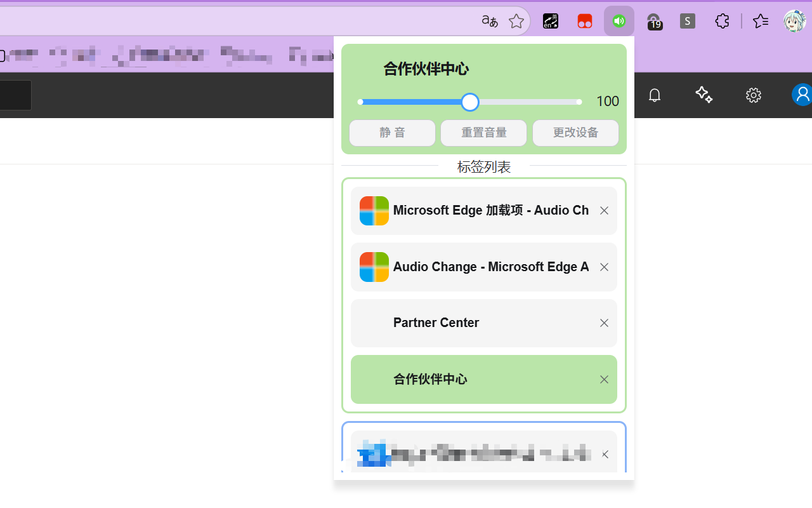Open the extension with badge 19

point(653,22)
